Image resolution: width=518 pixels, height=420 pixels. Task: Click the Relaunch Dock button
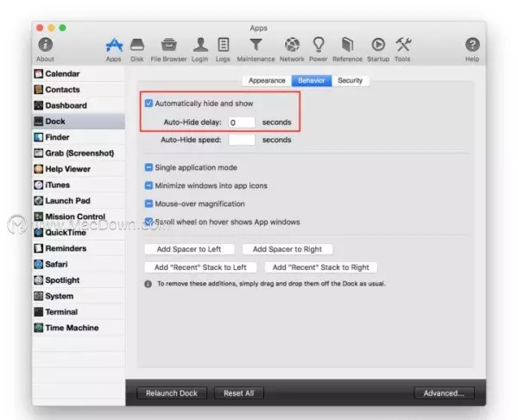172,393
